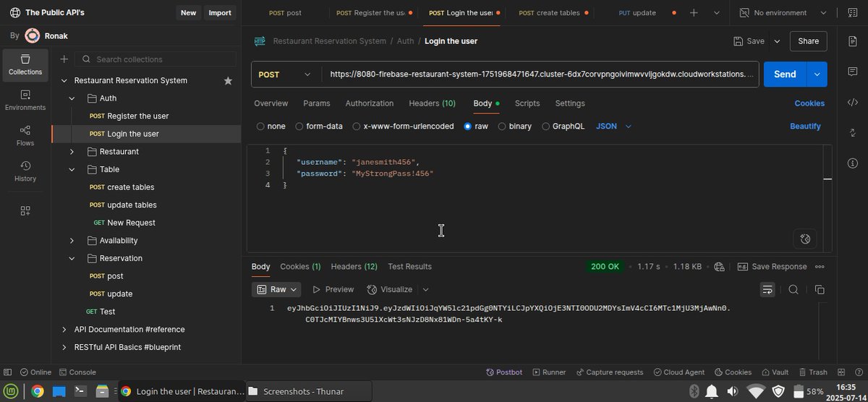Viewport: 868px width, 402px height.
Task: Open the documentation icon in right sidebar
Action: tap(852, 41)
